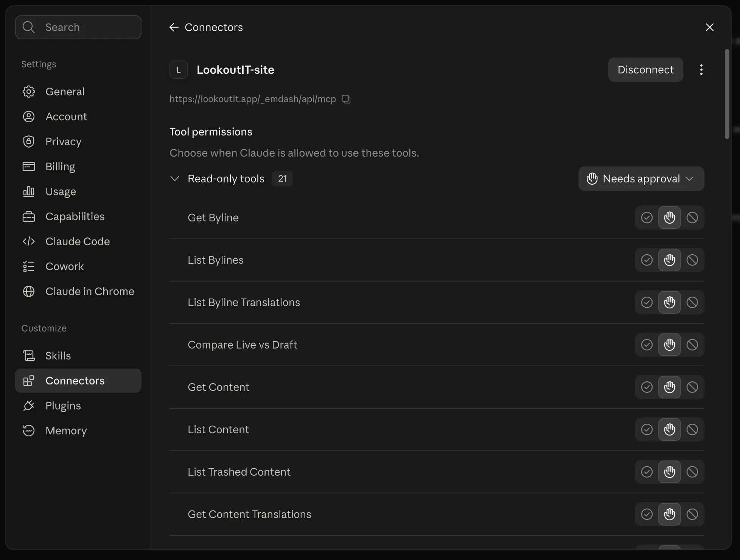The height and width of the screenshot is (560, 740).
Task: Open Claude in Chrome settings
Action: coord(78,291)
